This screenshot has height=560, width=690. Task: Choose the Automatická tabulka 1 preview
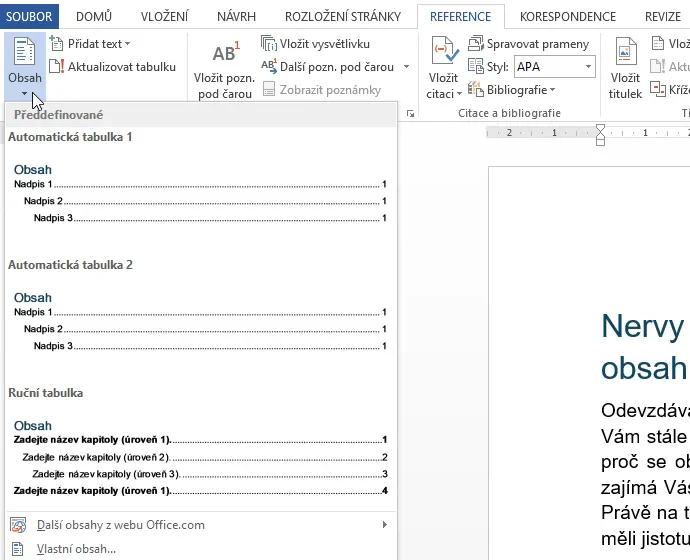click(x=200, y=194)
